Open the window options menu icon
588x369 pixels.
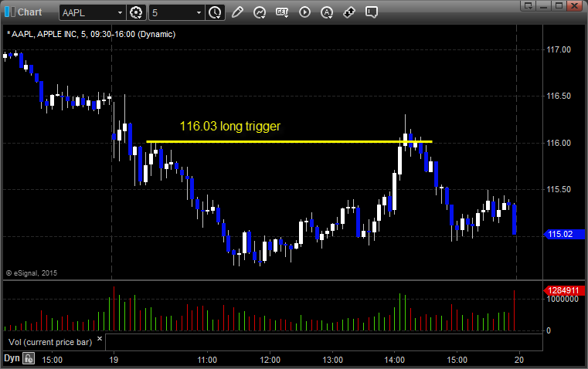529,5
